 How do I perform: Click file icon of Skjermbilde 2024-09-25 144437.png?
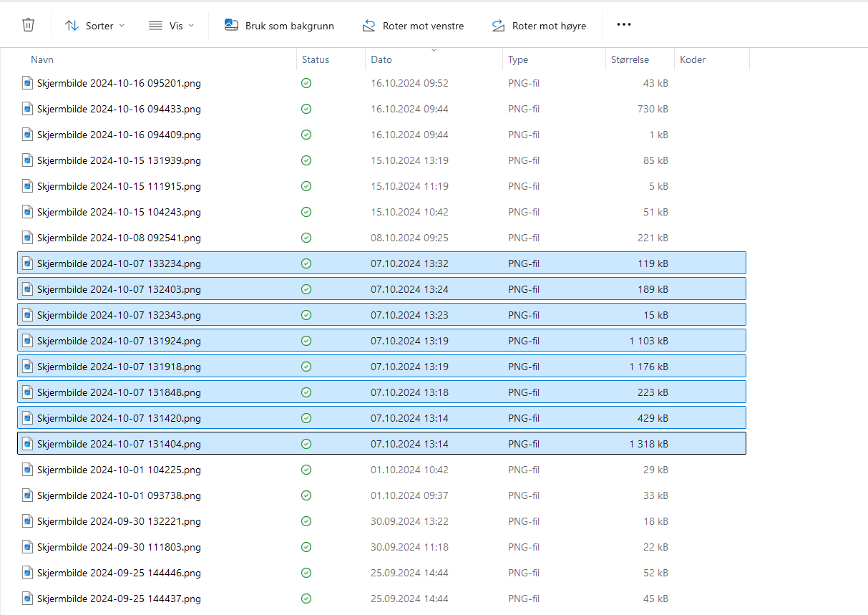click(27, 599)
